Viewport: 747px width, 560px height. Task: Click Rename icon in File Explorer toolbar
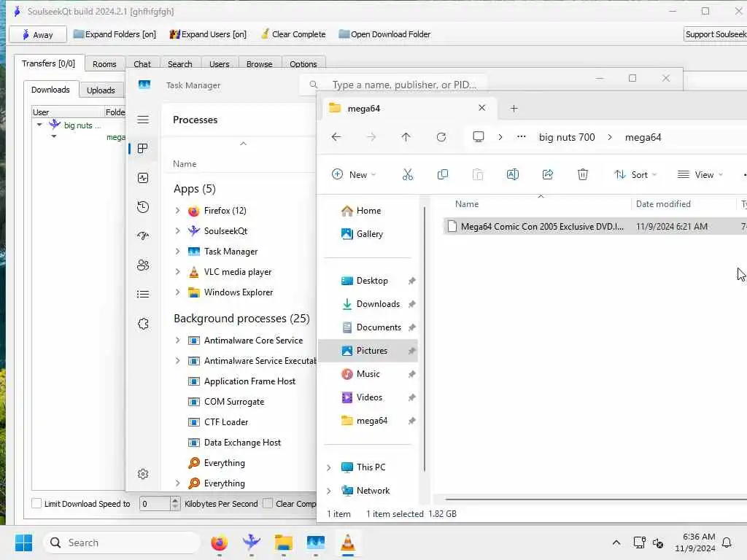513,175
